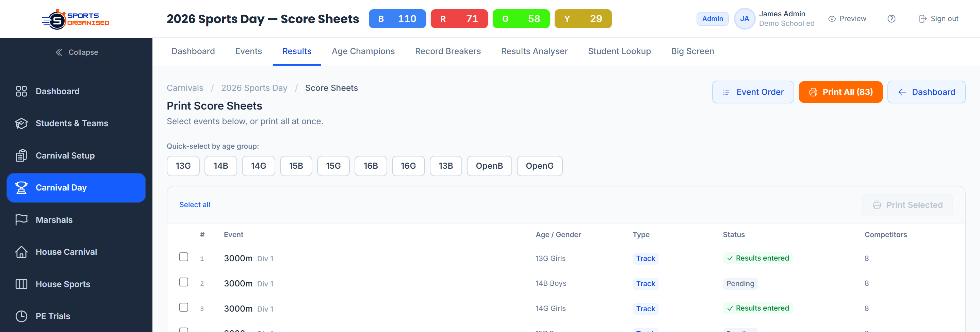Click the yellow house Y 29 score badge
The image size is (980, 332).
click(583, 19)
